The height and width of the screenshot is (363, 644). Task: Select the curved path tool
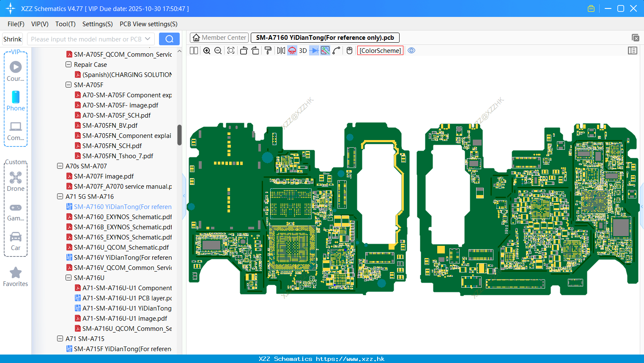pos(337,51)
